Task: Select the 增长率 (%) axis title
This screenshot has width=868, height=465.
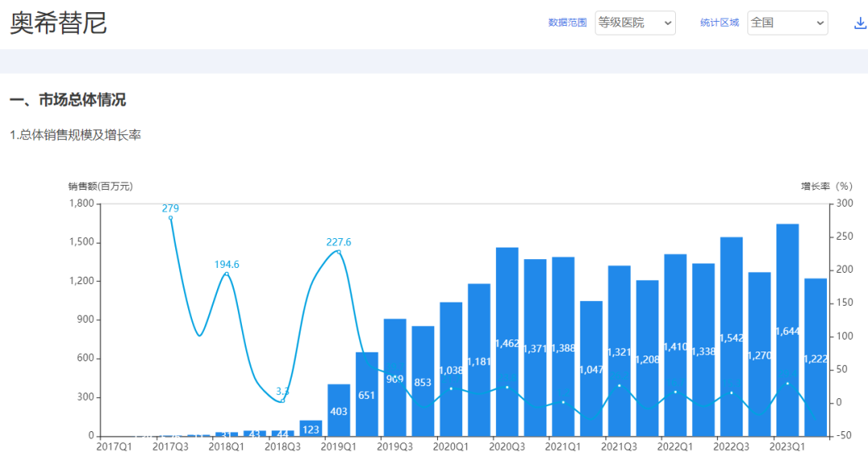Action: [827, 186]
